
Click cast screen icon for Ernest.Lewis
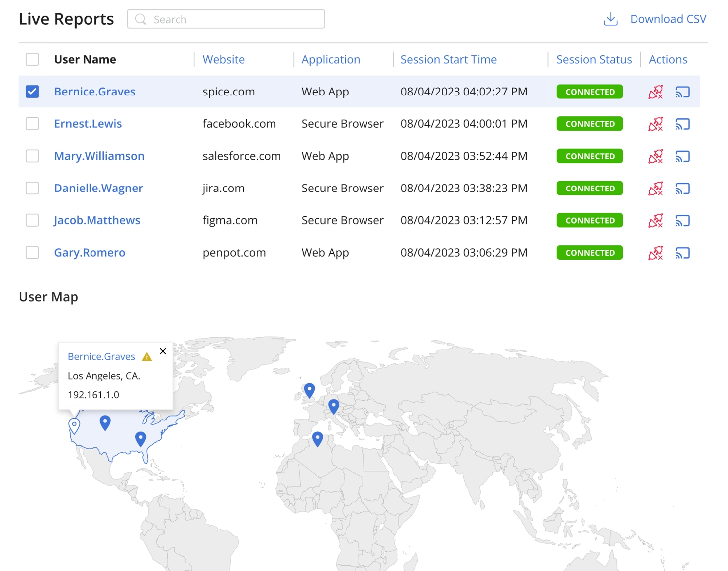[x=682, y=124]
